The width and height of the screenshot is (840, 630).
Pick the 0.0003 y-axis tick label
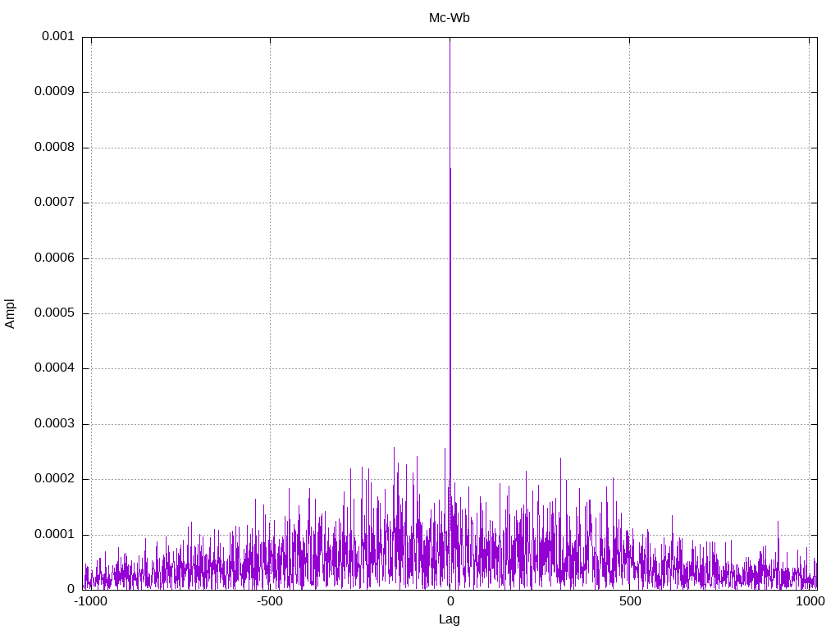[x=54, y=424]
